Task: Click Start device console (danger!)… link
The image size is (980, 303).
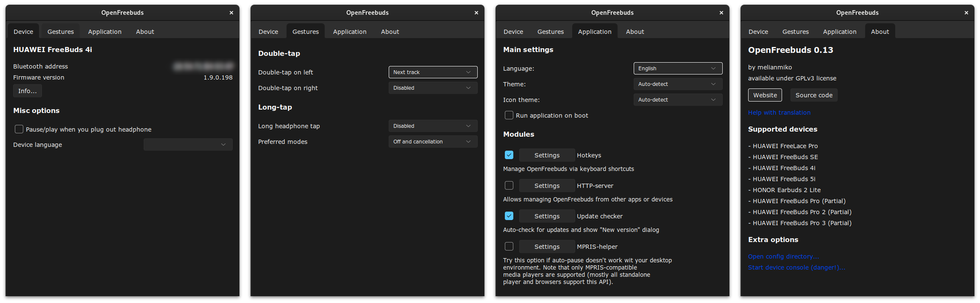Action: coord(796,267)
